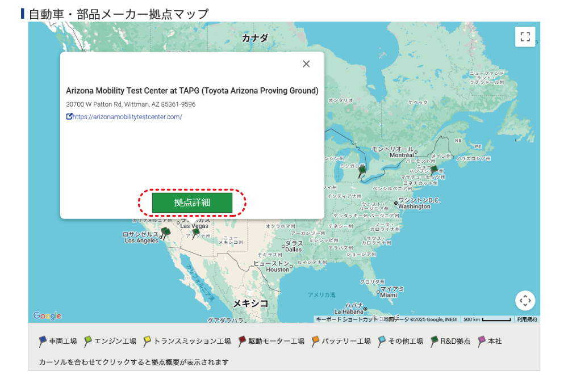Click the Google logo on map
This screenshot has height=392, width=568.
point(47,315)
